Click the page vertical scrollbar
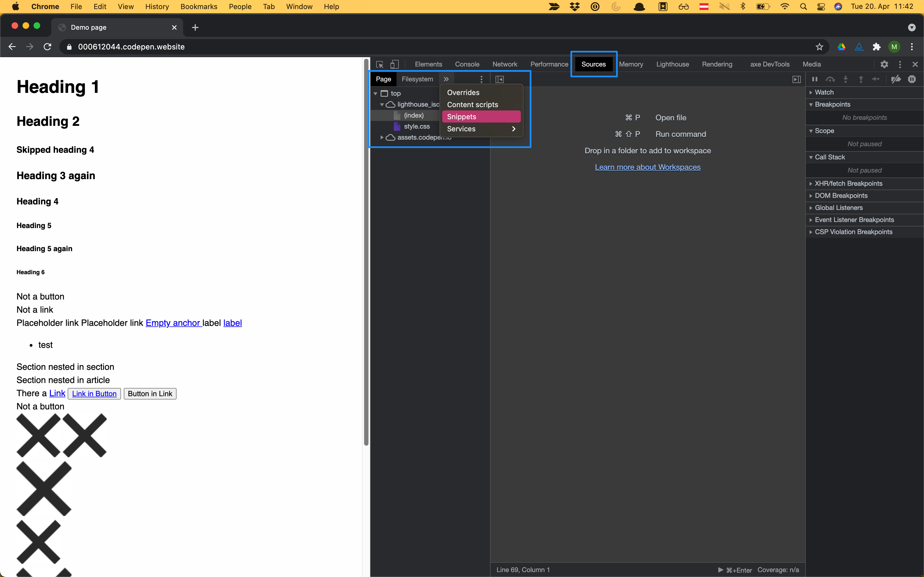The width and height of the screenshot is (924, 577). [x=366, y=252]
